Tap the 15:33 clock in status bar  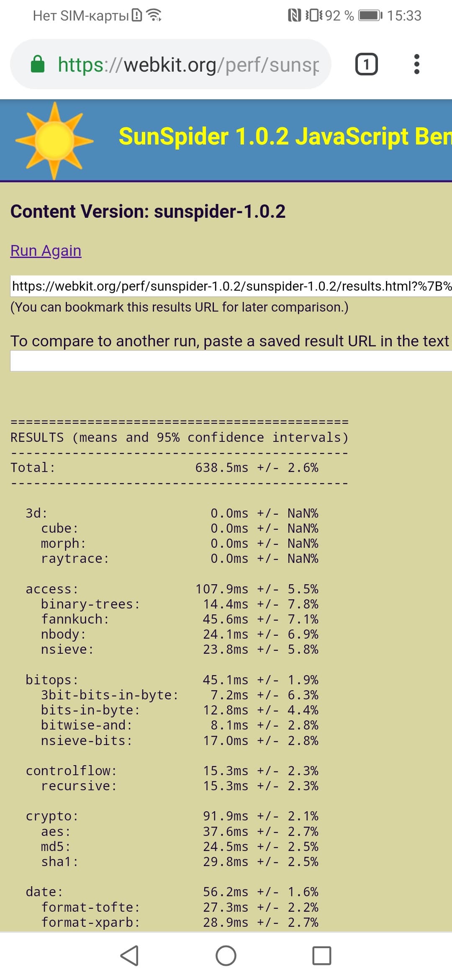point(404,15)
